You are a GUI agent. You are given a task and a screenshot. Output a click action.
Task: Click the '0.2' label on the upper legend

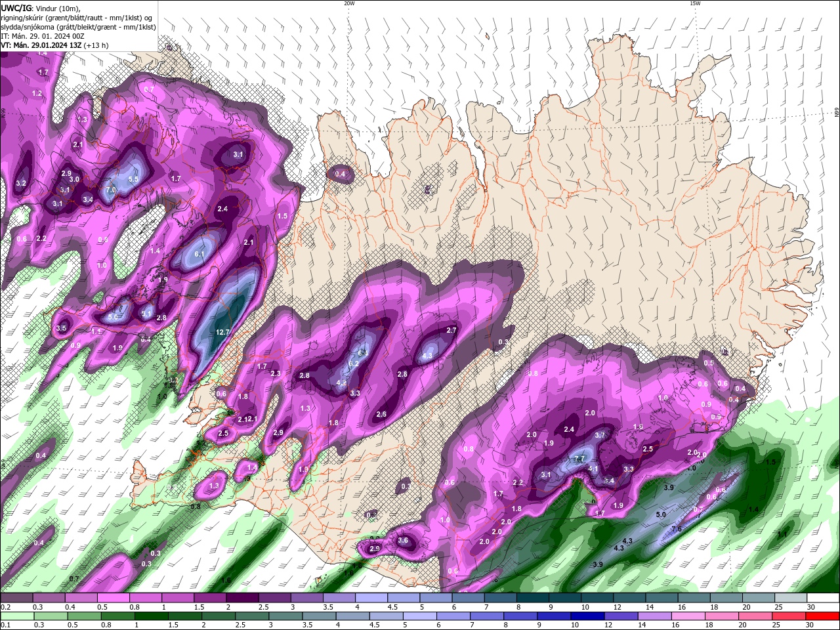pyautogui.click(x=5, y=607)
